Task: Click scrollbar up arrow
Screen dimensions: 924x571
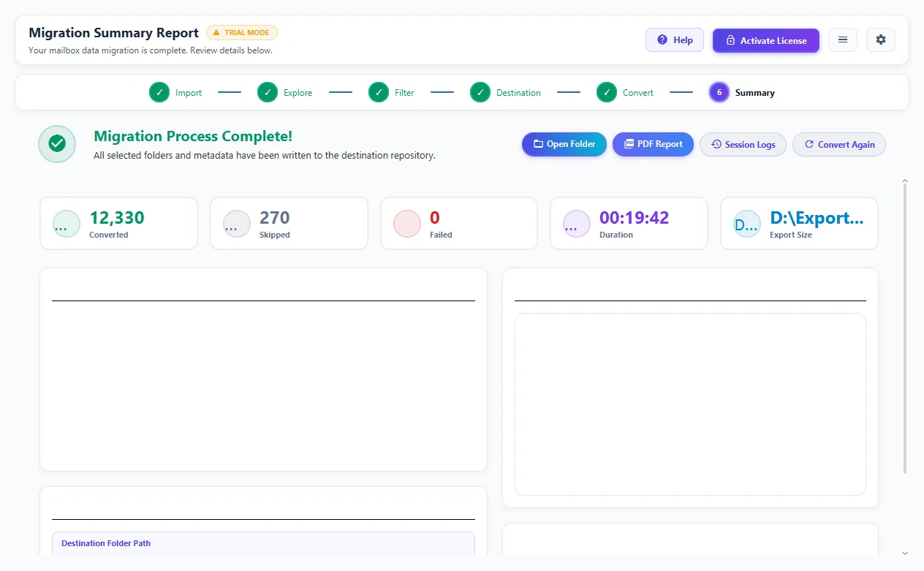Action: click(905, 180)
